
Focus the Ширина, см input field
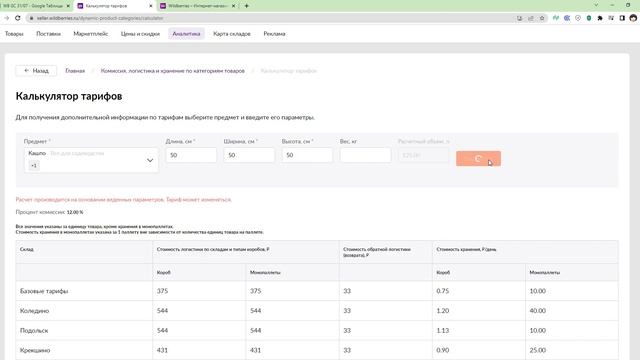[249, 155]
